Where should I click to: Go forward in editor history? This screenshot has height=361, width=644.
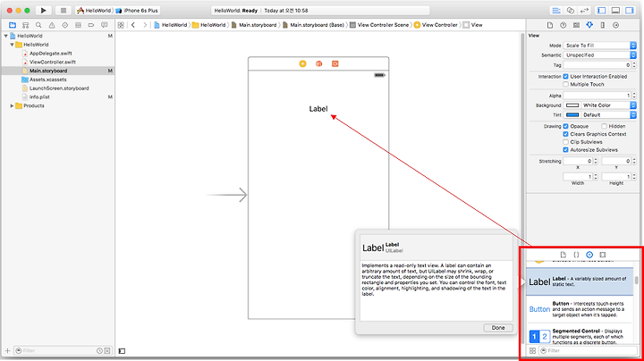pos(145,25)
